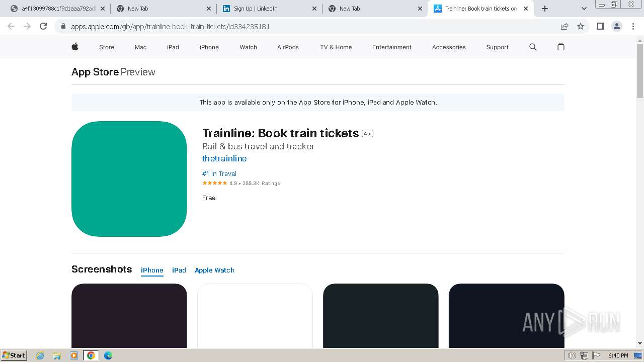Click the Chrome taskbar icon
This screenshot has width=644, height=362.
(91, 355)
